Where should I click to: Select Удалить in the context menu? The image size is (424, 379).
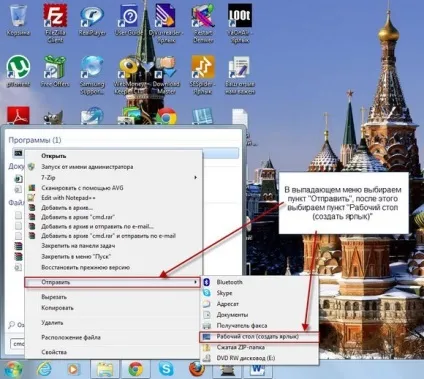click(113, 323)
